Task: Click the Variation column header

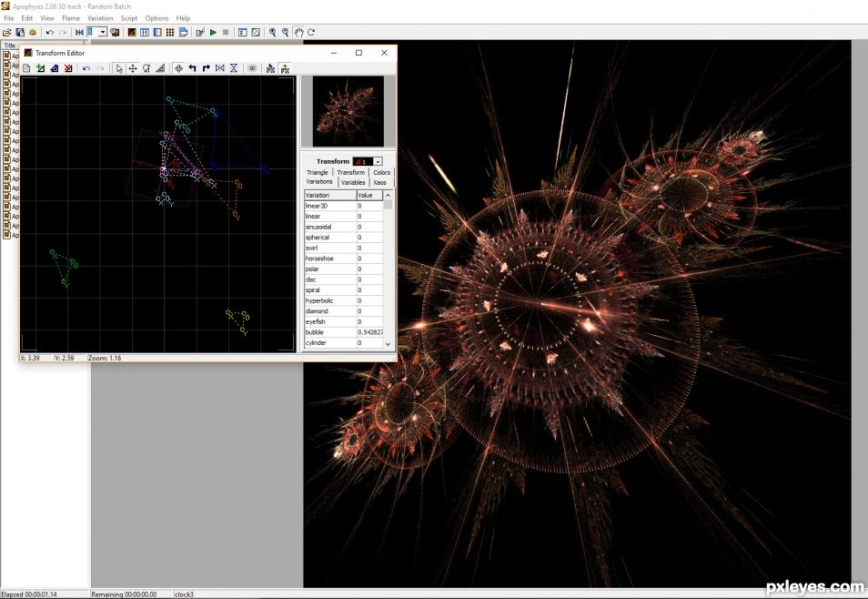Action: (330, 196)
